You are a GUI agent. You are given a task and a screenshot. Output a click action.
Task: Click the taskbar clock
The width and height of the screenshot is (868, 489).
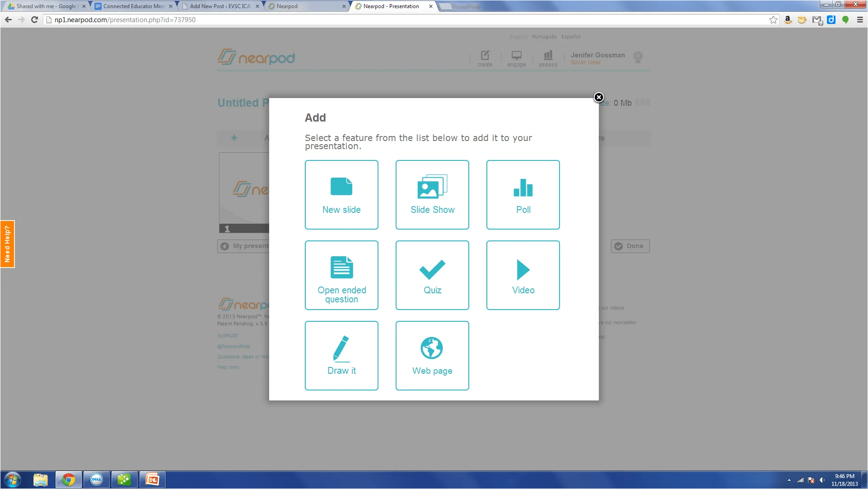845,480
